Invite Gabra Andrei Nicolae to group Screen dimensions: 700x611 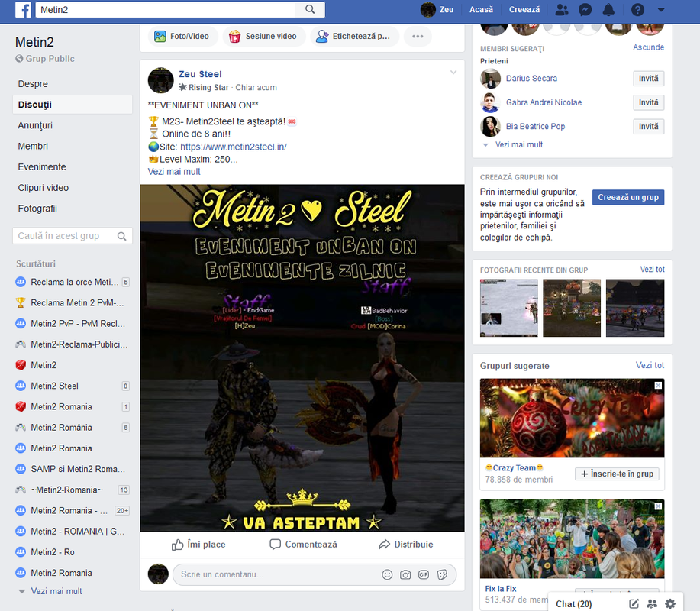pos(648,103)
